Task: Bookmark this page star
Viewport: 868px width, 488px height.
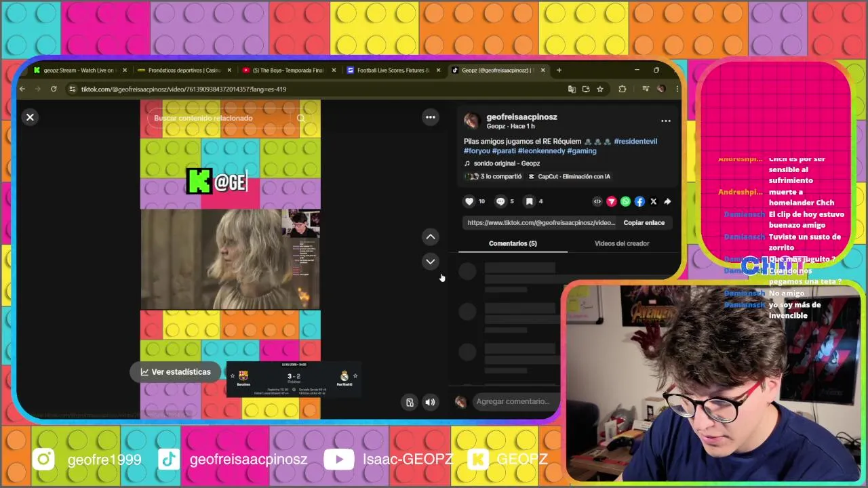Action: point(600,89)
